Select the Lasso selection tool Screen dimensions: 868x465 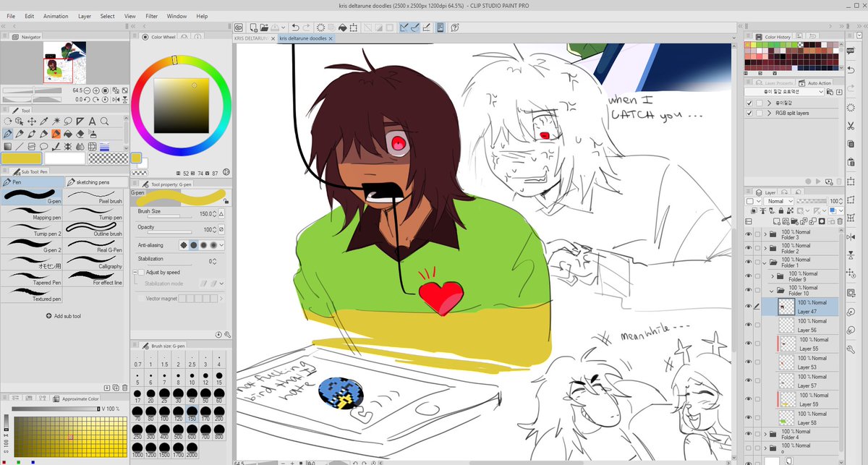(x=68, y=121)
